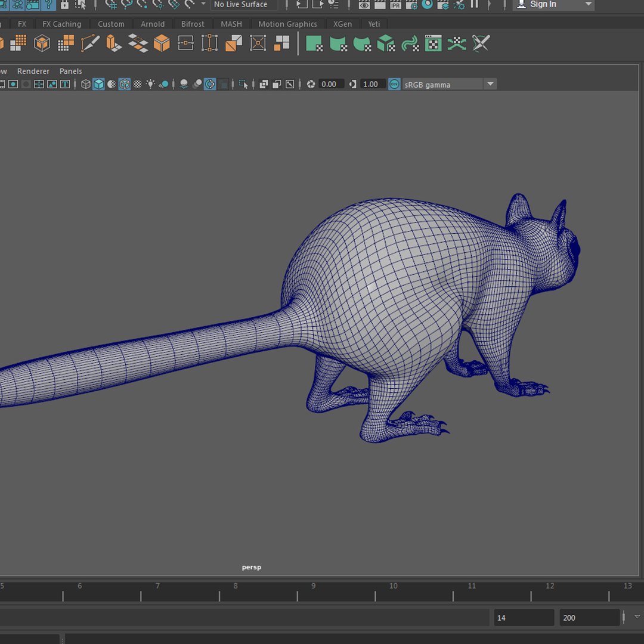This screenshot has width=644, height=644.
Task: Toggle wireframe on shaded display
Action: coord(124,84)
